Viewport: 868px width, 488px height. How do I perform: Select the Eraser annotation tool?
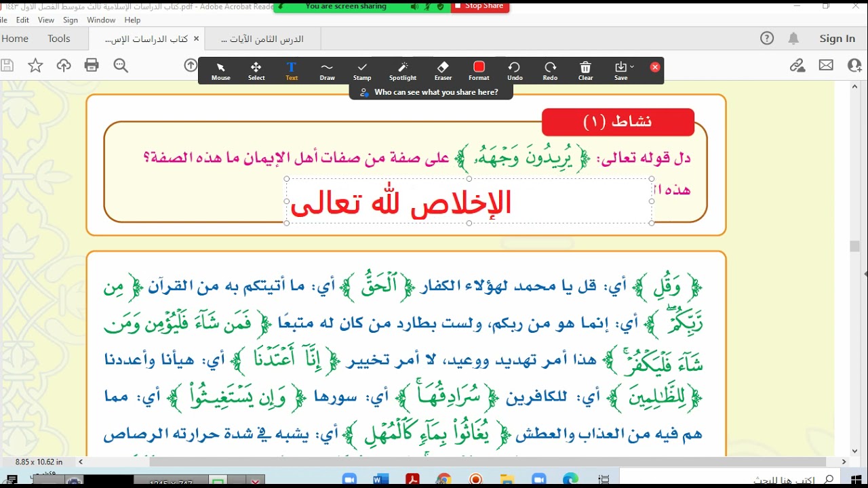[x=443, y=71]
